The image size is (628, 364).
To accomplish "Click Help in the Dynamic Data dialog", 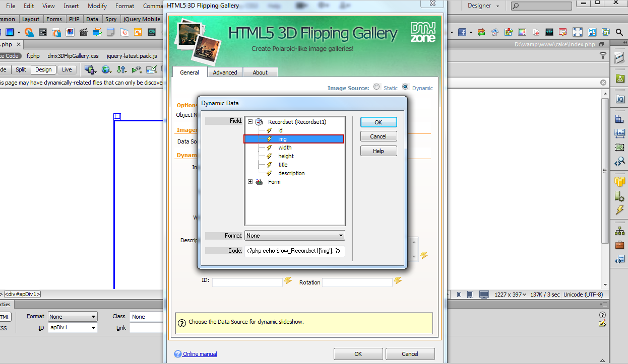I will 379,151.
